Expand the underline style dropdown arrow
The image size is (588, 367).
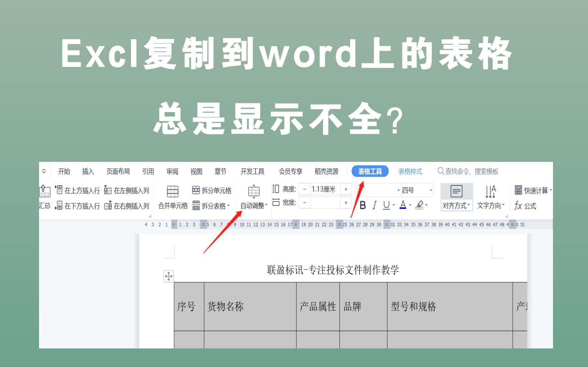394,205
